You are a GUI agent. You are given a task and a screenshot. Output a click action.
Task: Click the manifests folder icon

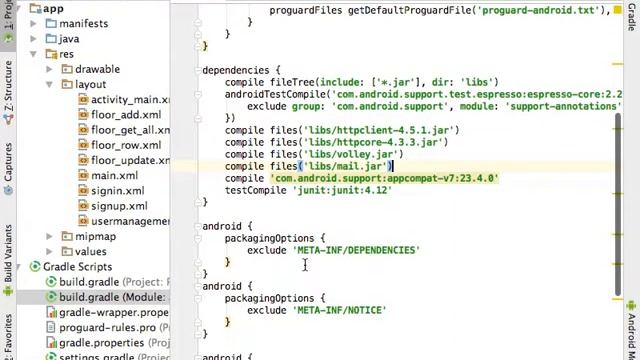coord(51,23)
